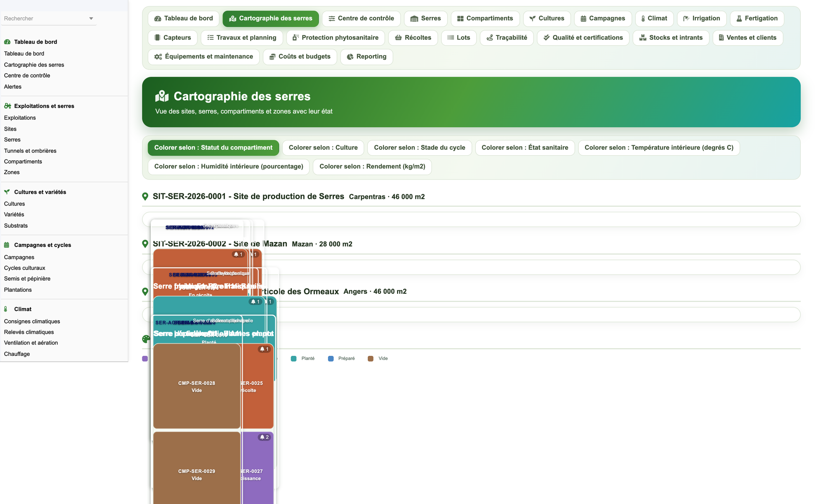The image size is (815, 504).
Task: Click the Fertigation flask icon
Action: (739, 18)
